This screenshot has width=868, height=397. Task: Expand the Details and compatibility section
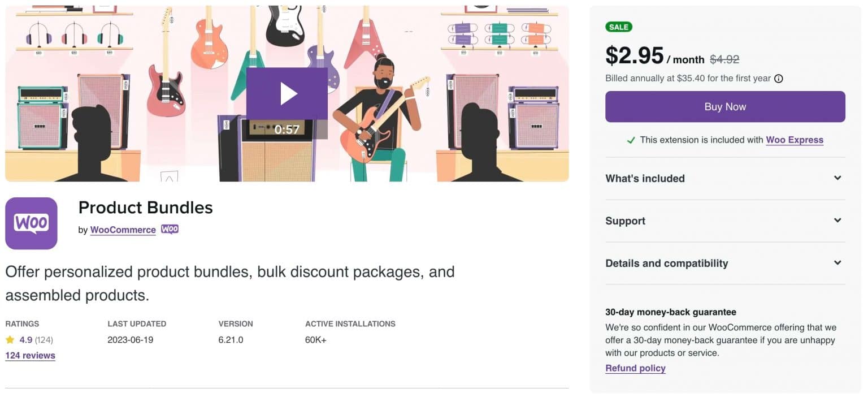(725, 263)
